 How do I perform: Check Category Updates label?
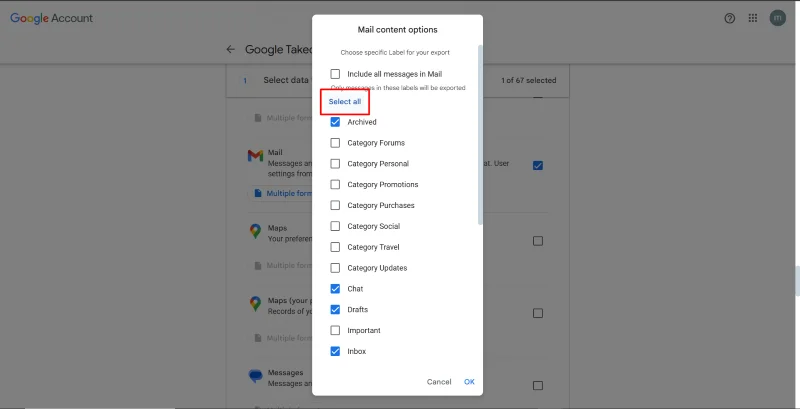click(x=335, y=268)
